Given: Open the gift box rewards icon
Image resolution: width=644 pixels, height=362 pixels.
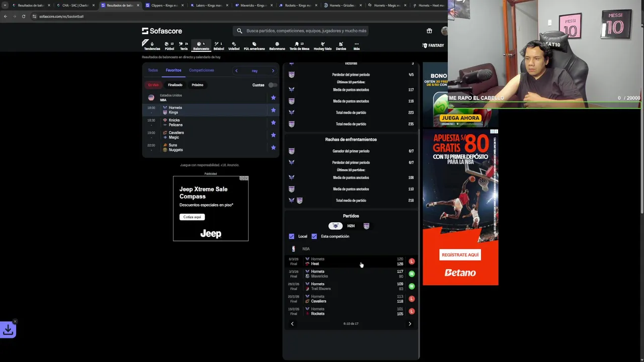Looking at the screenshot, I should 429,31.
